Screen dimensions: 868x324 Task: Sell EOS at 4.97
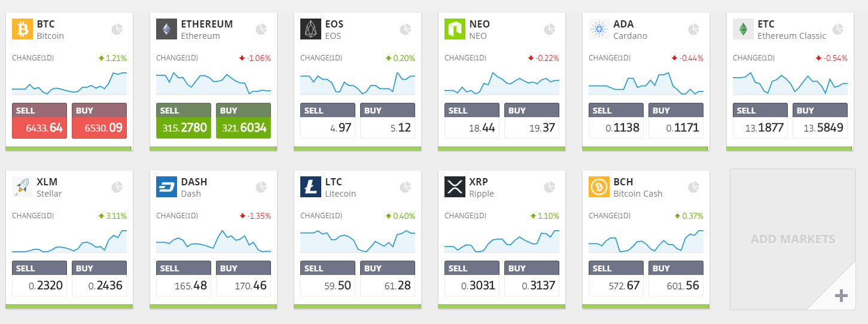tap(328, 121)
